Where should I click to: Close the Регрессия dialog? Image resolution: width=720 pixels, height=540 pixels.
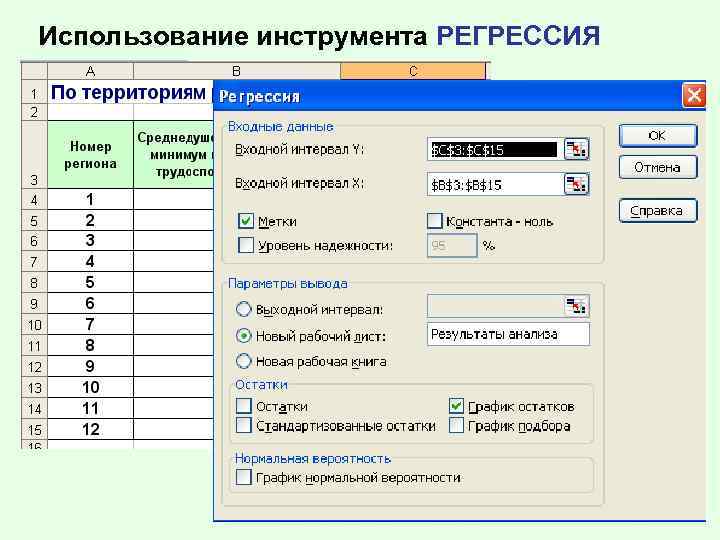pos(693,96)
